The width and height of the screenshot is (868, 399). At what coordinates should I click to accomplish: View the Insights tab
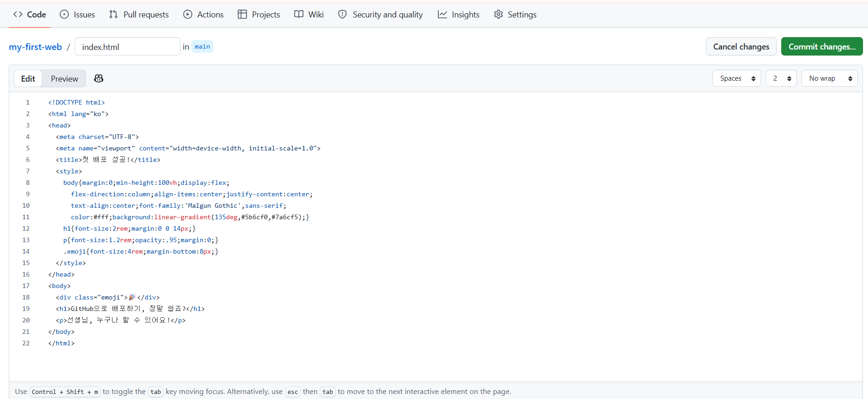459,14
